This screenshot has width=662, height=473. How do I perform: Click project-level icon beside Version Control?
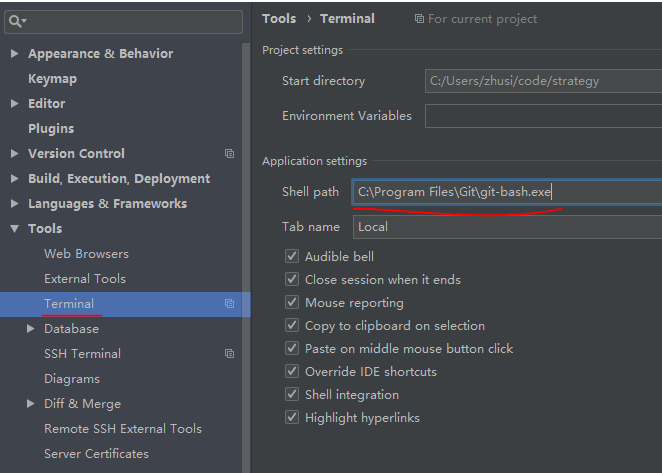[229, 154]
